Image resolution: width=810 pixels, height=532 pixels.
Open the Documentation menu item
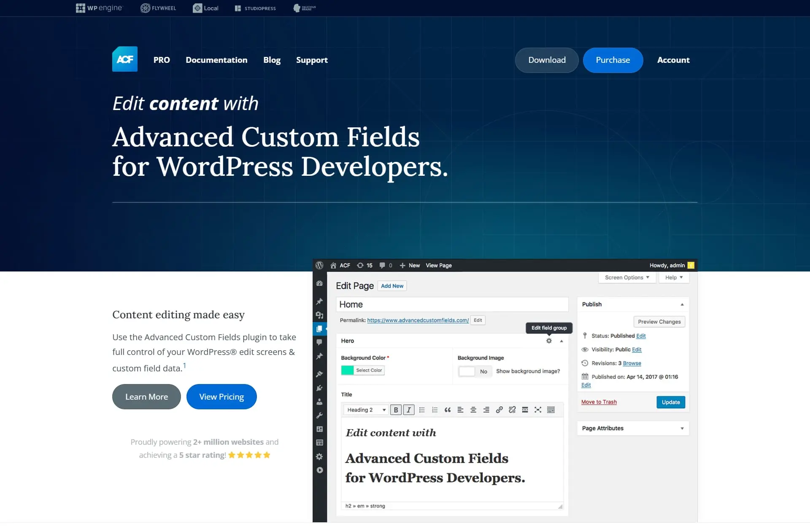tap(216, 60)
